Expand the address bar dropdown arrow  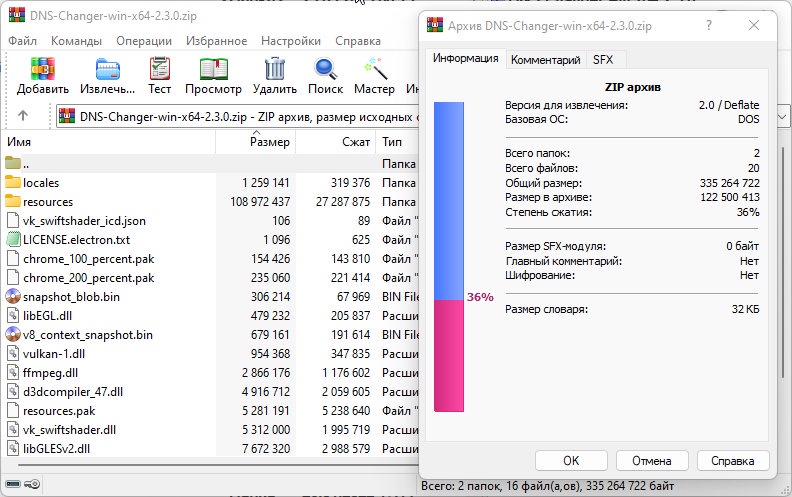pyautogui.click(x=782, y=117)
